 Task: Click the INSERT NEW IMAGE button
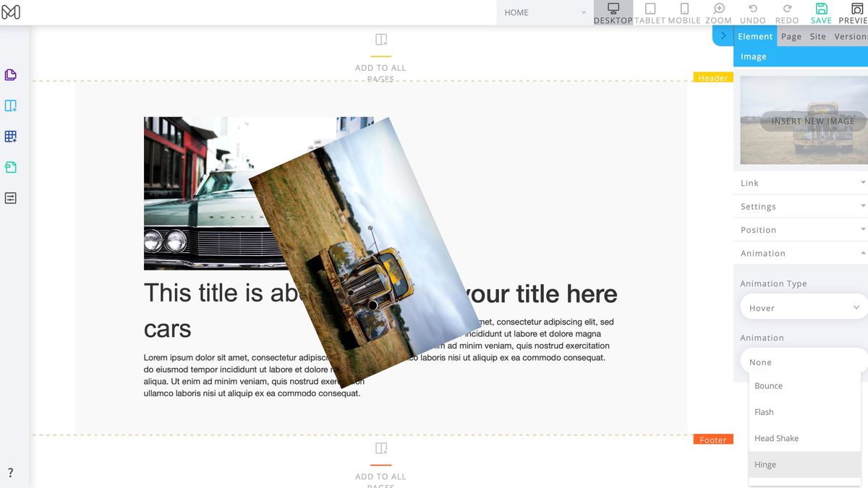[x=813, y=121]
